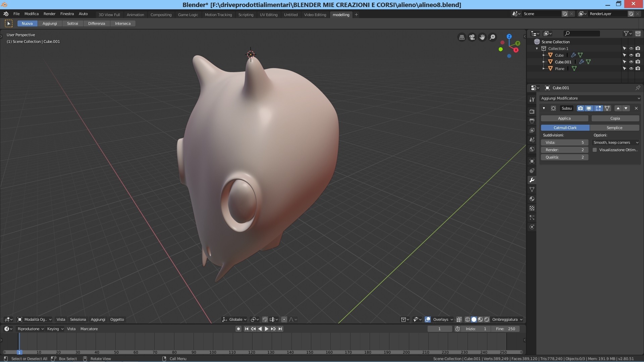Open Aggiungi Modificatore dropdown
644x362 pixels.
point(590,98)
